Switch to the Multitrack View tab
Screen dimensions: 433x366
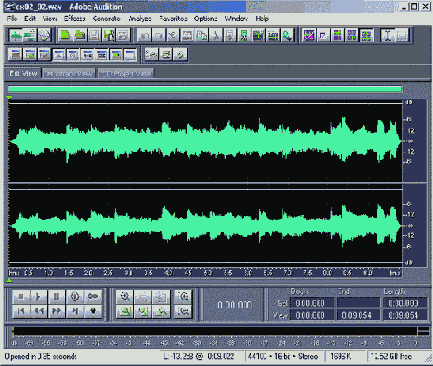tap(69, 73)
